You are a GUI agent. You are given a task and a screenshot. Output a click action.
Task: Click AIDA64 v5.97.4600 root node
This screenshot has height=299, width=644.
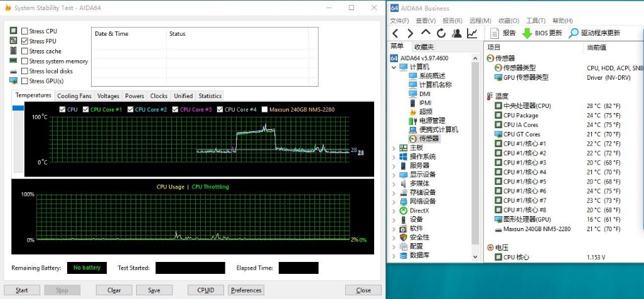[x=424, y=58]
